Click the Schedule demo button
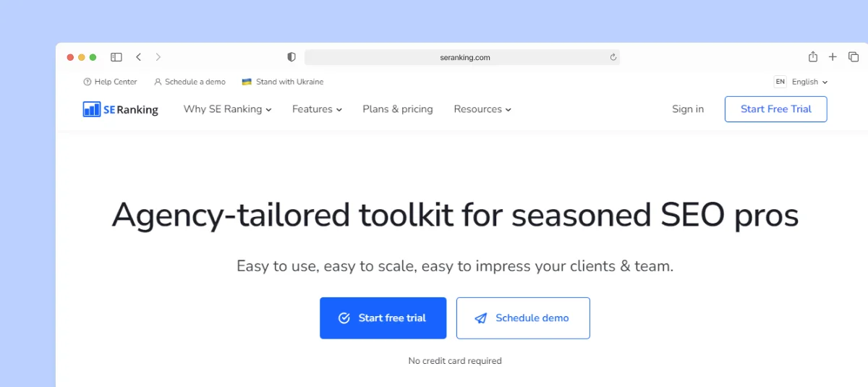The width and height of the screenshot is (868, 387). coord(523,318)
